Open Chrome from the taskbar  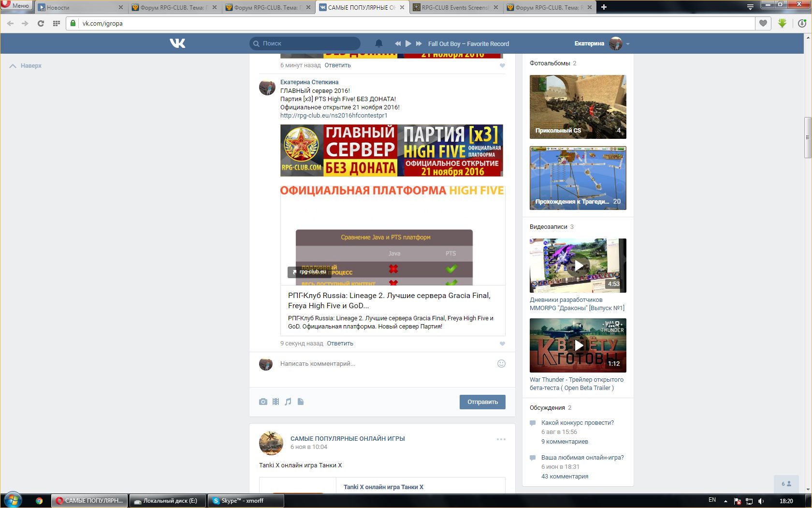point(39,501)
